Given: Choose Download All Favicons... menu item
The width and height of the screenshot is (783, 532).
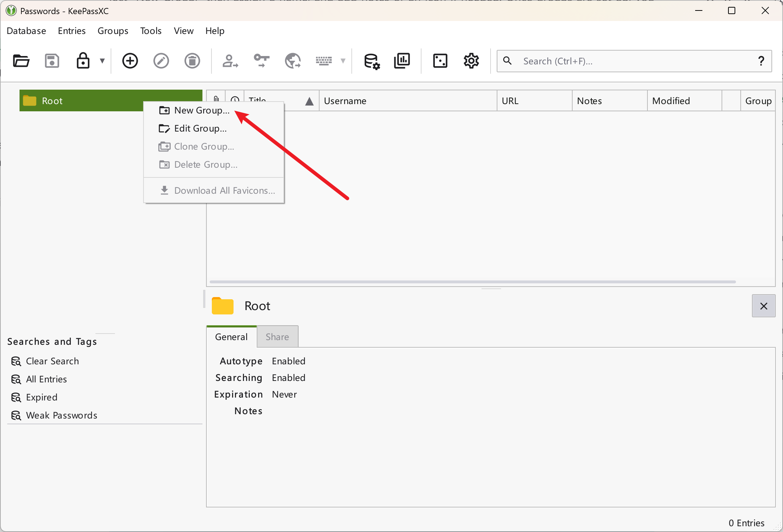Looking at the screenshot, I should [x=214, y=190].
